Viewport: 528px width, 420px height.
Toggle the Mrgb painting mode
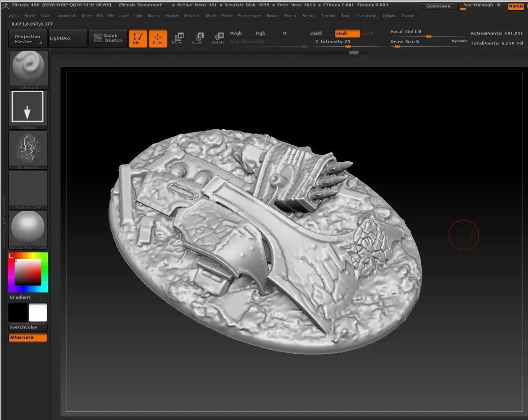236,33
